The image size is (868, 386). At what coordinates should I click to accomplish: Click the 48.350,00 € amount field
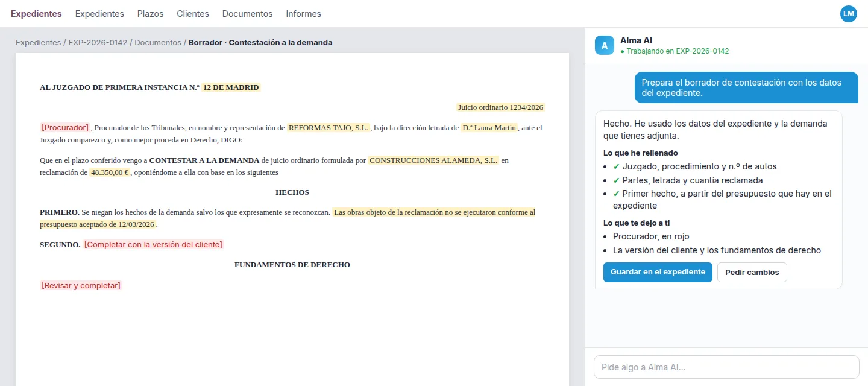[110, 172]
